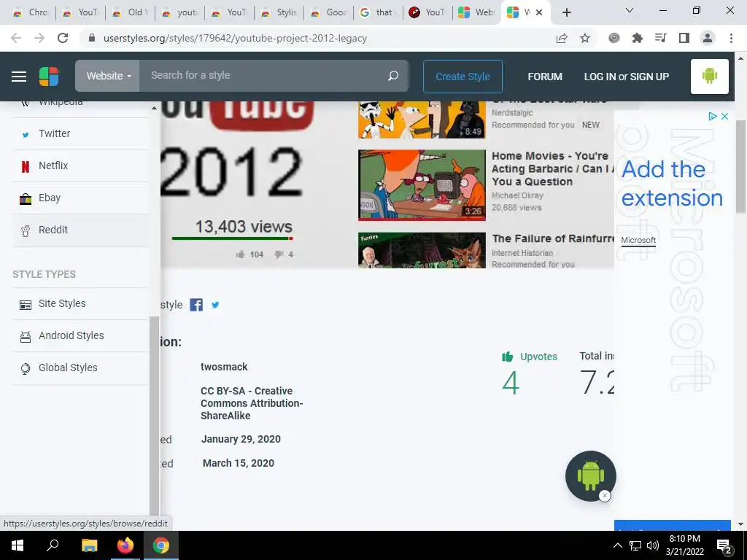
Task: Click the volume speaker tray icon
Action: [x=653, y=545]
